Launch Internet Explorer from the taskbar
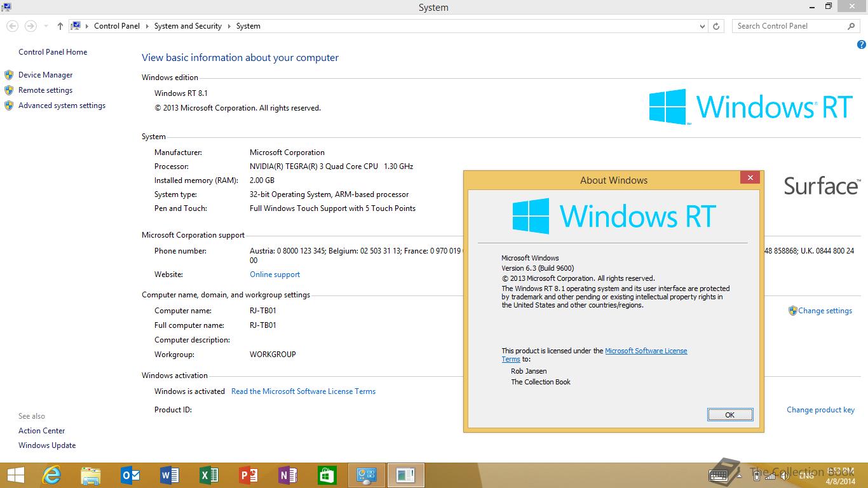The height and width of the screenshot is (488, 868). [x=51, y=475]
